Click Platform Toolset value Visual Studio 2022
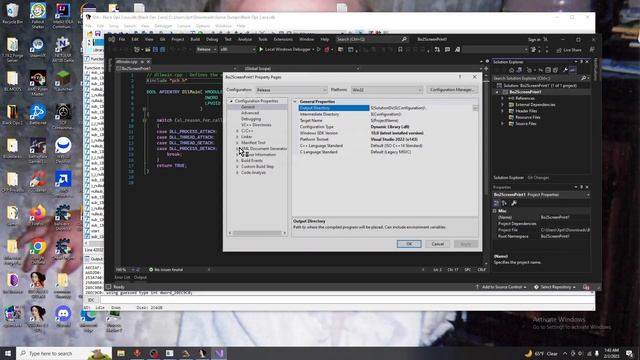This screenshot has height=360, width=640. (394, 139)
